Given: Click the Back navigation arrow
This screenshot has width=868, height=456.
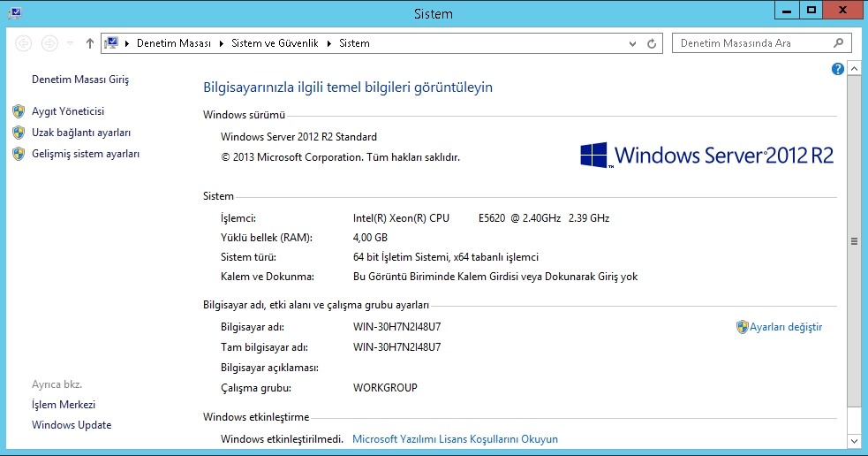Looking at the screenshot, I should [23, 43].
